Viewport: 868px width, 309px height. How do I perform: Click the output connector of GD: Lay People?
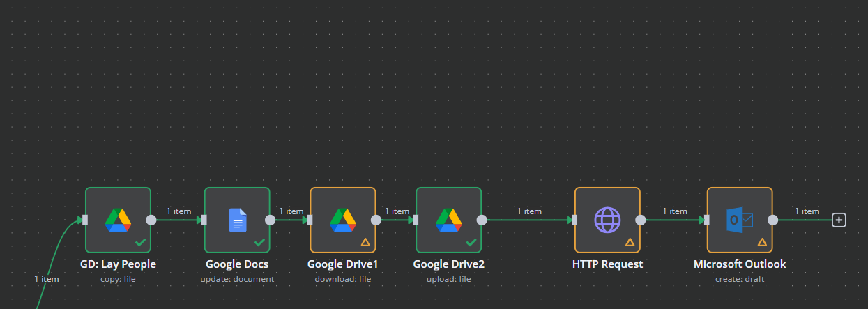click(x=151, y=220)
